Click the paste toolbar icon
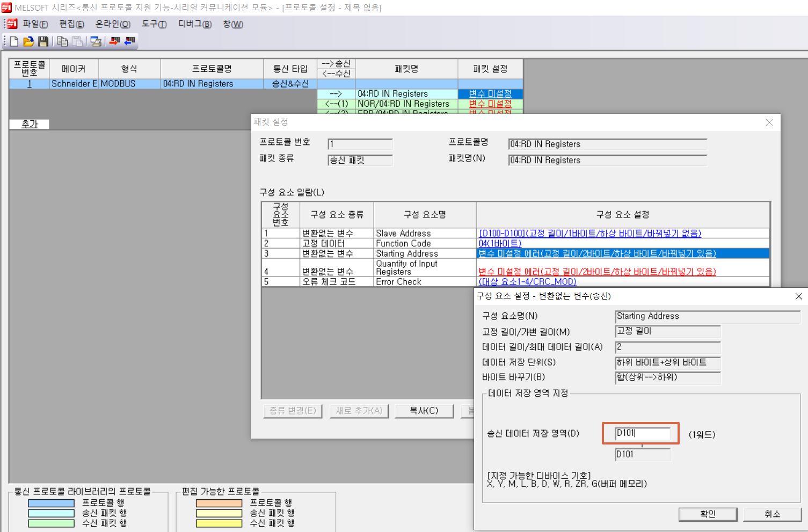The image size is (808, 532). pyautogui.click(x=77, y=41)
